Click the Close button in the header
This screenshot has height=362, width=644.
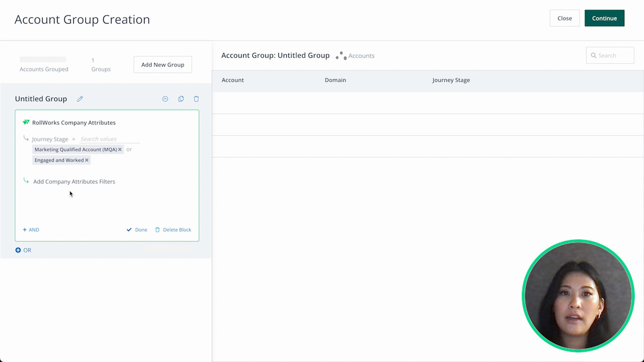[564, 18]
